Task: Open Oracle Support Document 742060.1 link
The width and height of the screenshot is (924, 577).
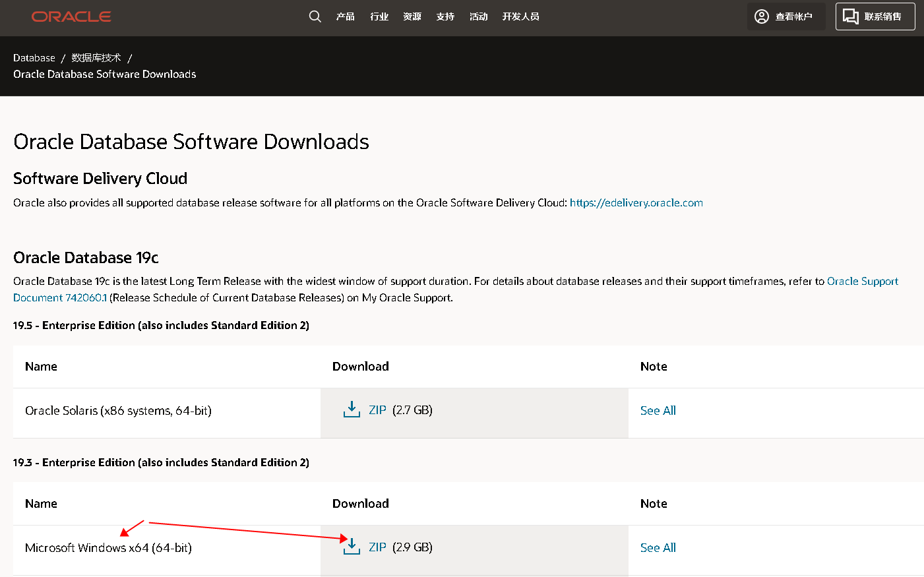Action: (60, 298)
